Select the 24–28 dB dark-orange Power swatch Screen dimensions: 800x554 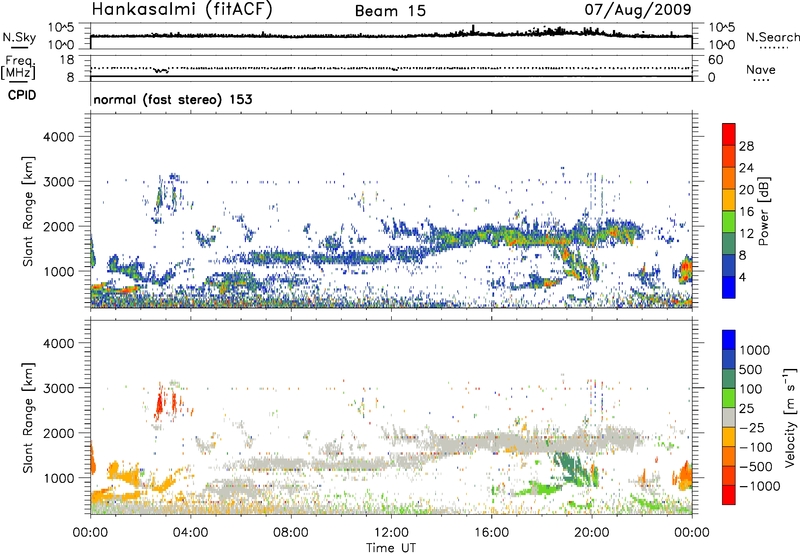[x=729, y=156]
